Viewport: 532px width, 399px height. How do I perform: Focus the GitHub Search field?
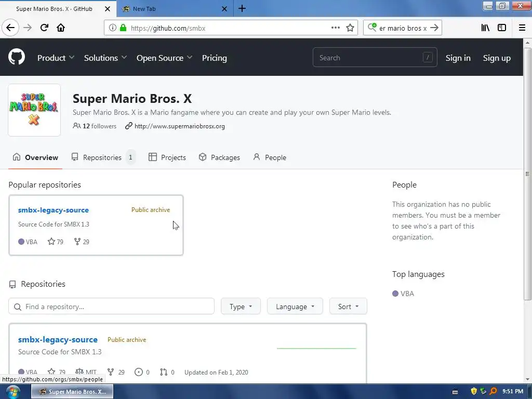pos(375,58)
